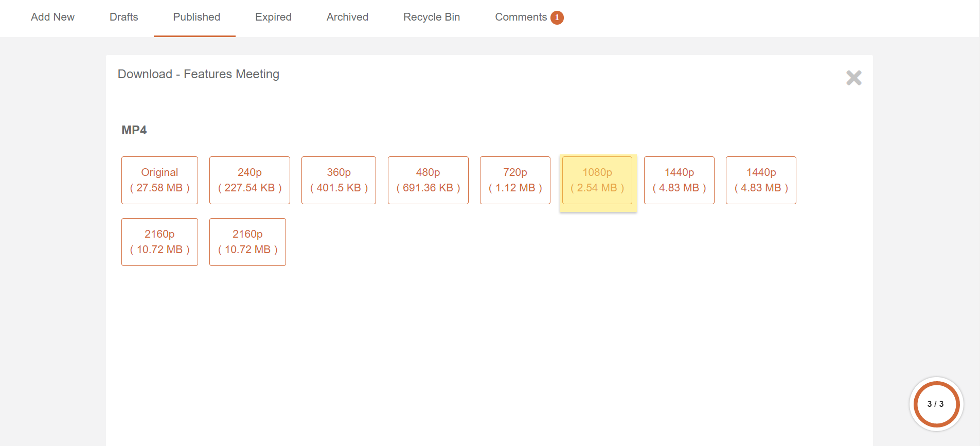Pick the first 2160p 10.72 MB option
This screenshot has height=446, width=980.
[x=159, y=242]
